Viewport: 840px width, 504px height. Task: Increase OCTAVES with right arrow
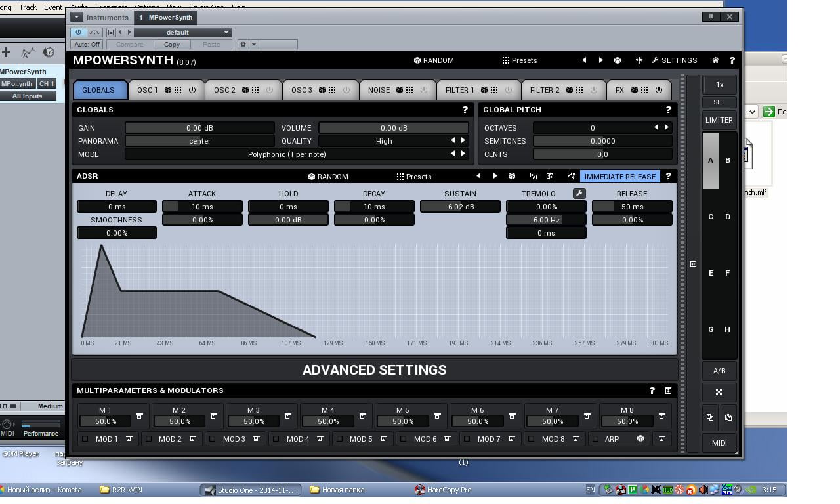click(666, 127)
